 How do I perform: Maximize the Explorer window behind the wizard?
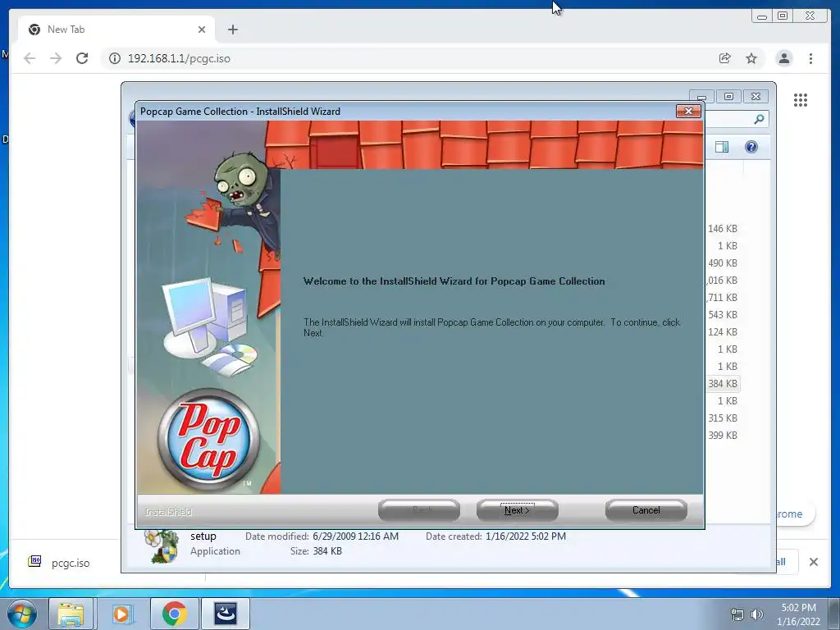coord(728,97)
